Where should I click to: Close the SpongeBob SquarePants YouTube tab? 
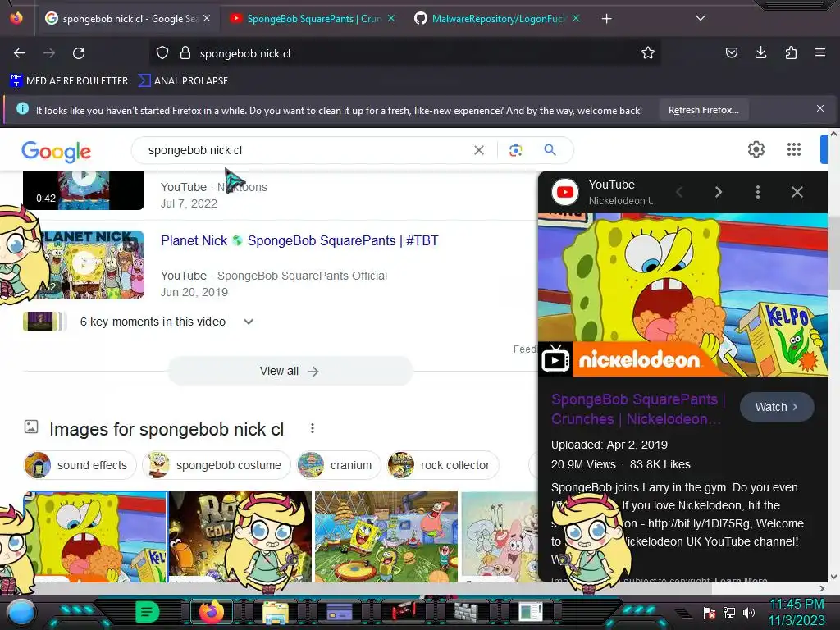[x=391, y=18]
